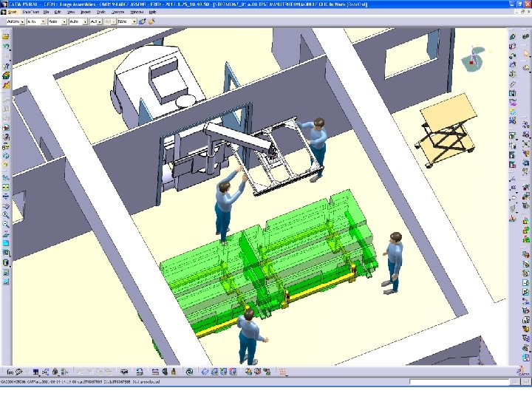Open the Edit menu
The image size is (532, 399).
coord(58,12)
